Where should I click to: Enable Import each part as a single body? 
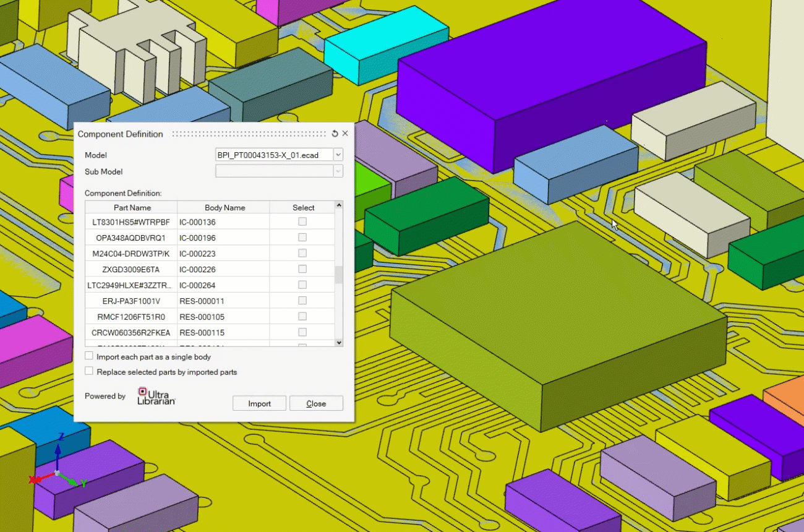(x=89, y=356)
